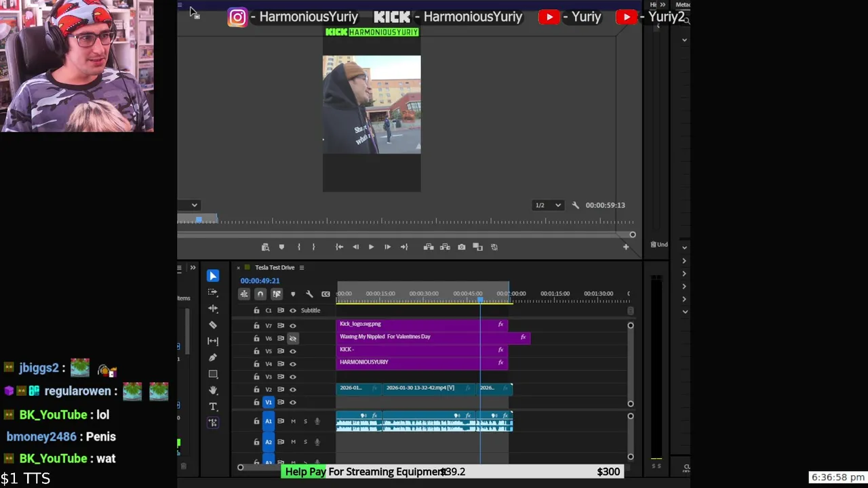Click the timeline playhead position timecode 00:00:49:21
The height and width of the screenshot is (488, 868).
click(x=260, y=281)
